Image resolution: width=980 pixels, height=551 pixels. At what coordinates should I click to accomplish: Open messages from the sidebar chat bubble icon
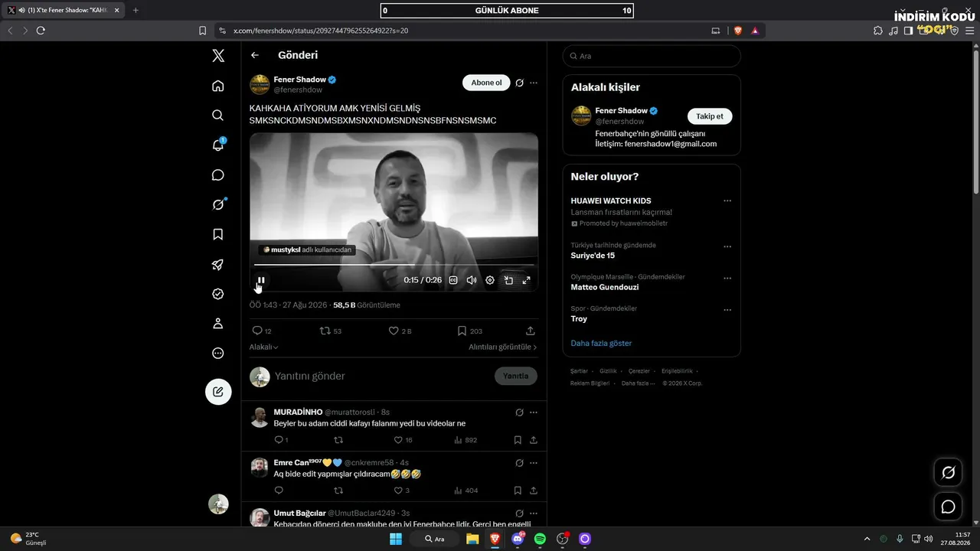[218, 175]
